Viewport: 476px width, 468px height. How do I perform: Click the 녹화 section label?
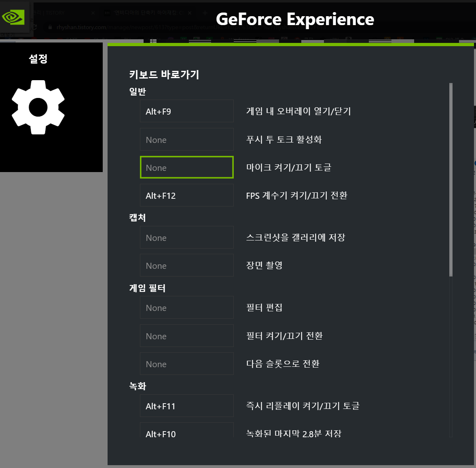pos(138,386)
